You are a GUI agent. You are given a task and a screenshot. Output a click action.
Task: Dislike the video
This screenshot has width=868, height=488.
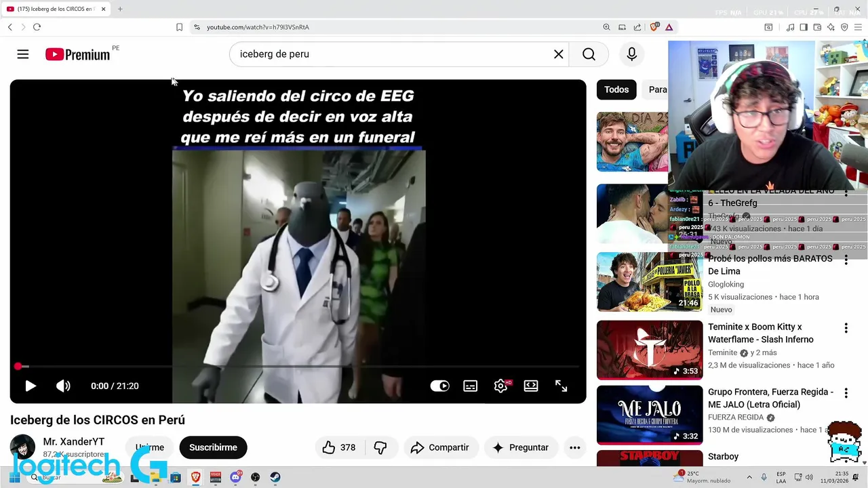click(x=380, y=447)
